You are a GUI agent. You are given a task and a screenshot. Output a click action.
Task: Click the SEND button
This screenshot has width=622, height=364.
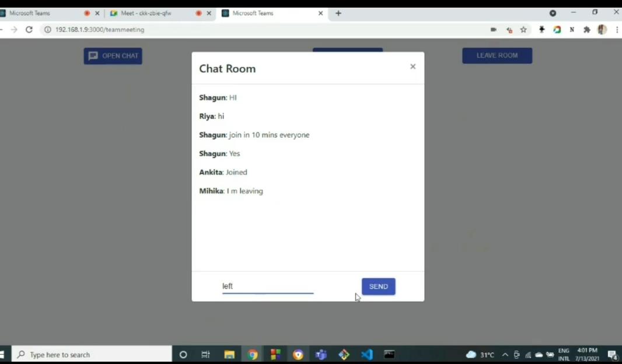coord(378,286)
